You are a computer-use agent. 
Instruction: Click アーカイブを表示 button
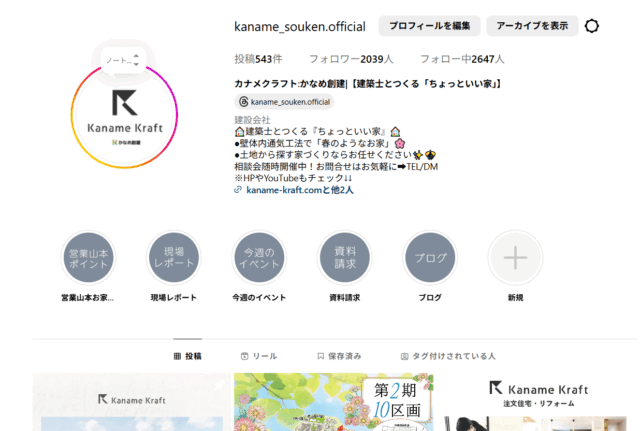click(532, 26)
